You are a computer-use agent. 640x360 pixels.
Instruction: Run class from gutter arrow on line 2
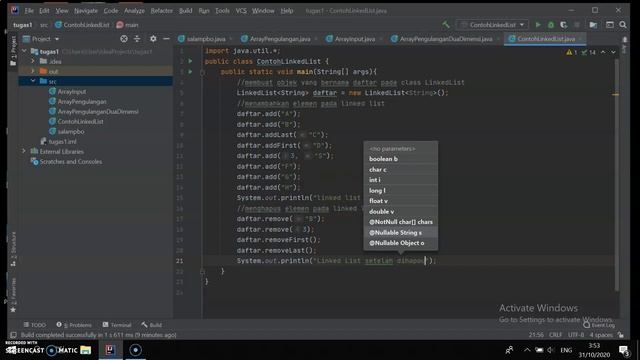[x=190, y=61]
